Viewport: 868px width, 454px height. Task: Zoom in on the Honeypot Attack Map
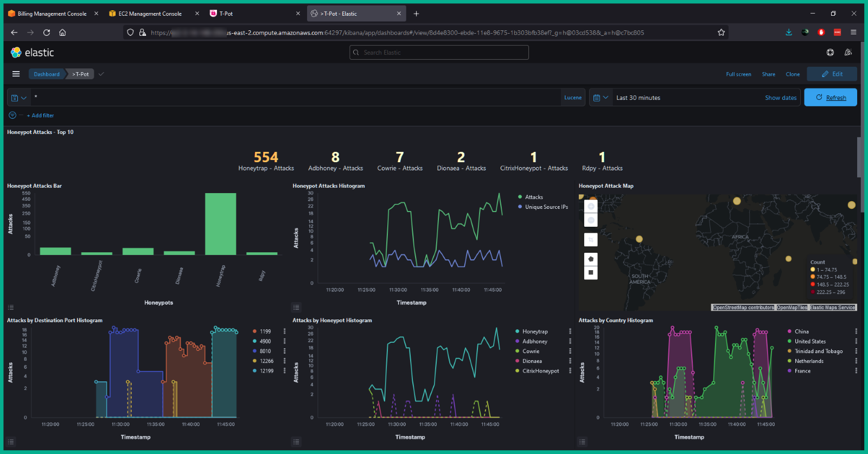(591, 207)
